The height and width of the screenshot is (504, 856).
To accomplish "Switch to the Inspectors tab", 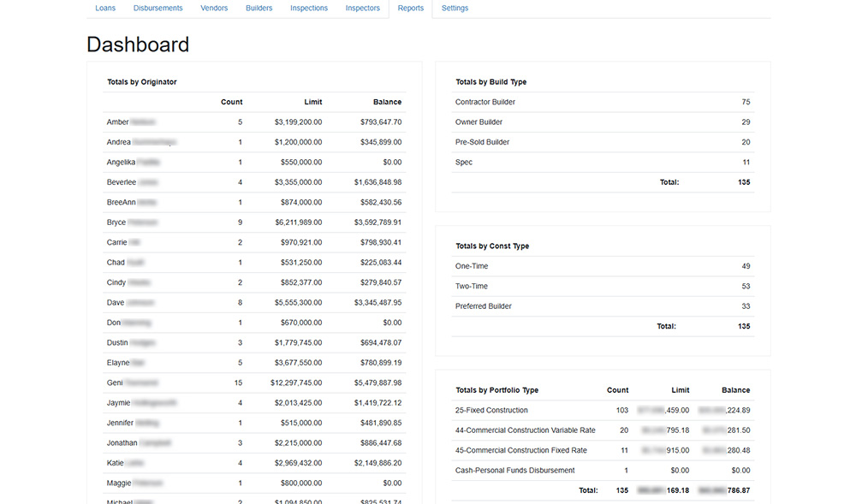I will coord(363,9).
